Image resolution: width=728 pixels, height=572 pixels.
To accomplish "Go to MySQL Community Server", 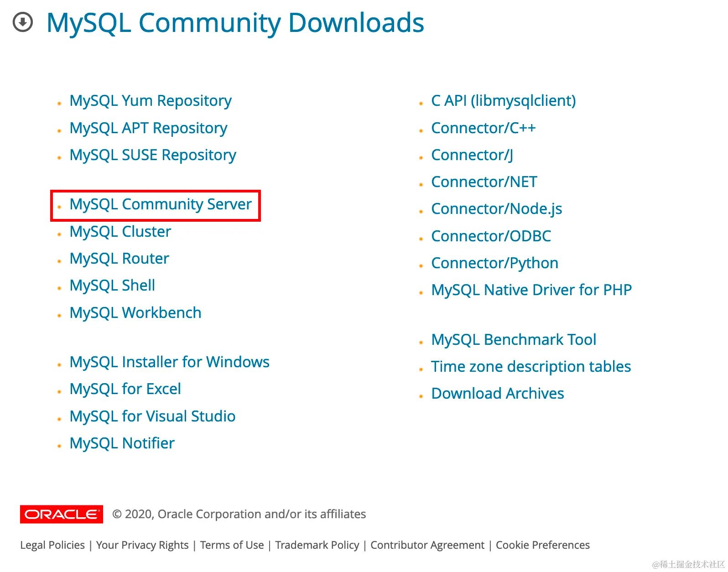I will click(x=161, y=204).
